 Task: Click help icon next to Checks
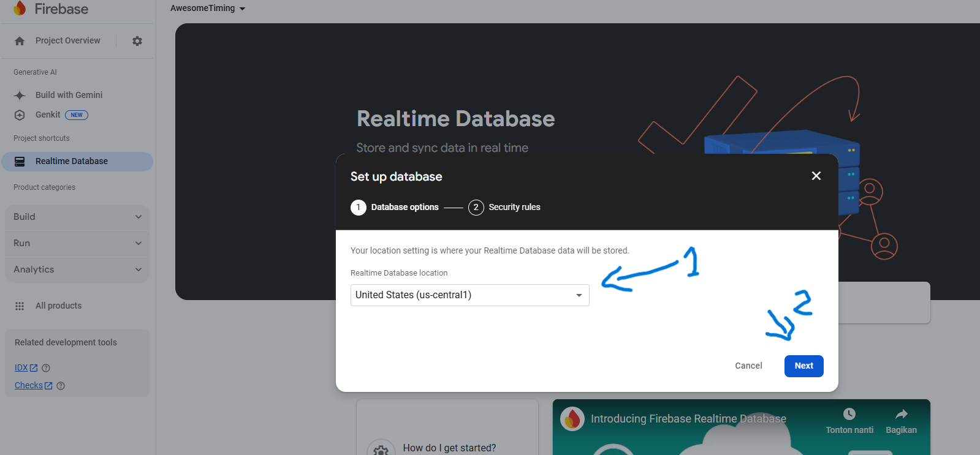61,386
